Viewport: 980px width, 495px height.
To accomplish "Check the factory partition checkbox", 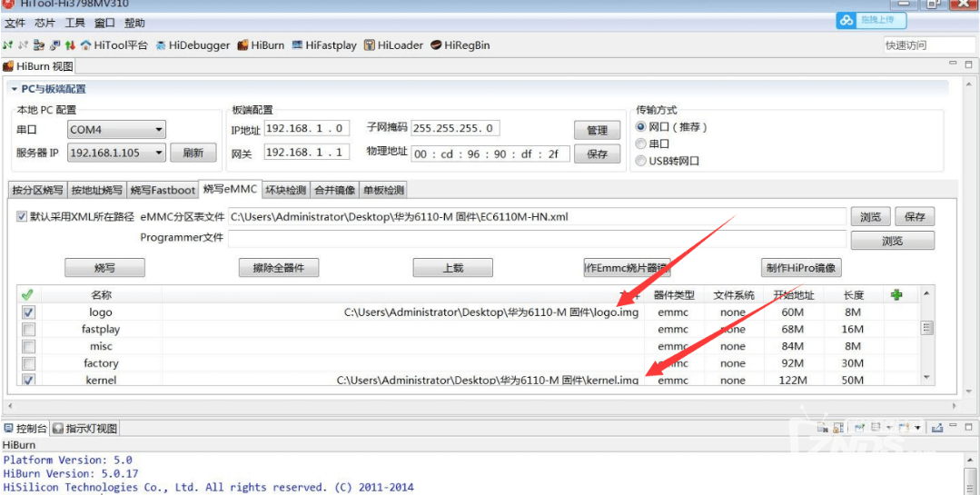I will (28, 362).
